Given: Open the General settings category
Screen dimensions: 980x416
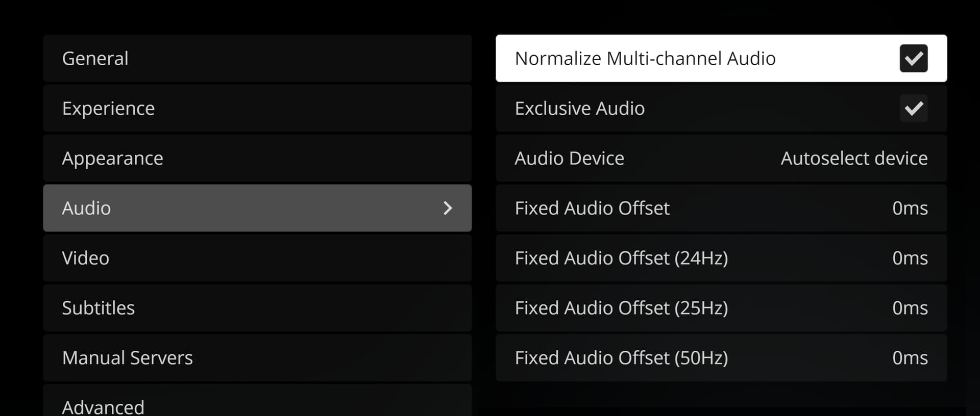Looking at the screenshot, I should [x=257, y=59].
